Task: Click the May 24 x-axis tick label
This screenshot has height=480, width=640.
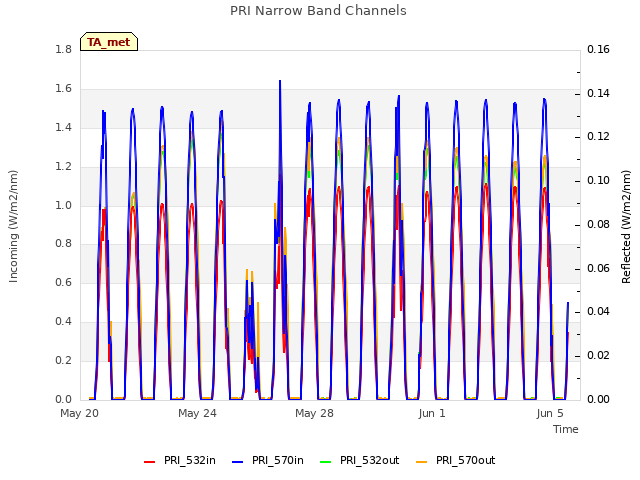Action: coord(197,413)
